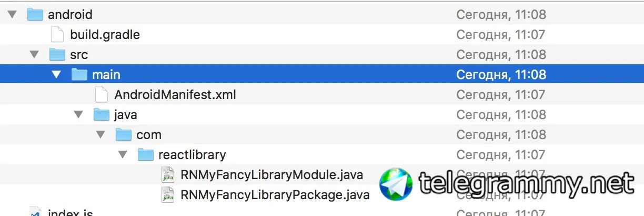Screen dimensions: 644x216
Task: Collapse the src folder disclosure triangle
Action: pyautogui.click(x=34, y=55)
